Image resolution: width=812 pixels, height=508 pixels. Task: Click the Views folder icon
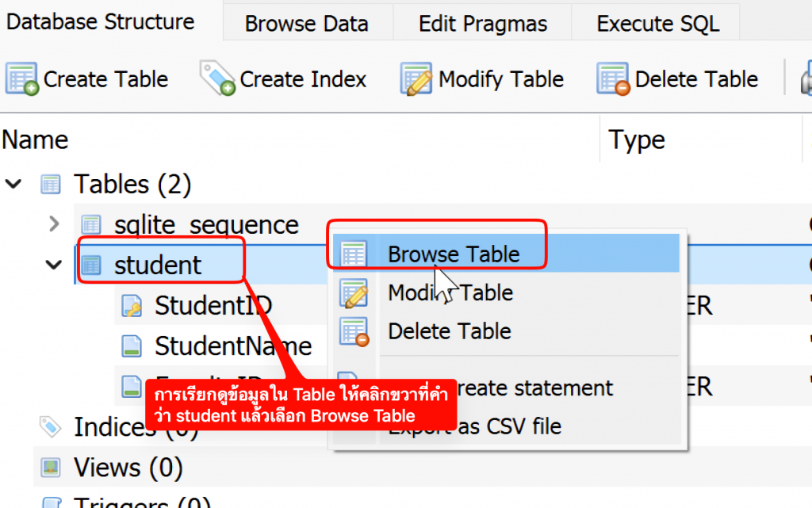pyautogui.click(x=51, y=468)
